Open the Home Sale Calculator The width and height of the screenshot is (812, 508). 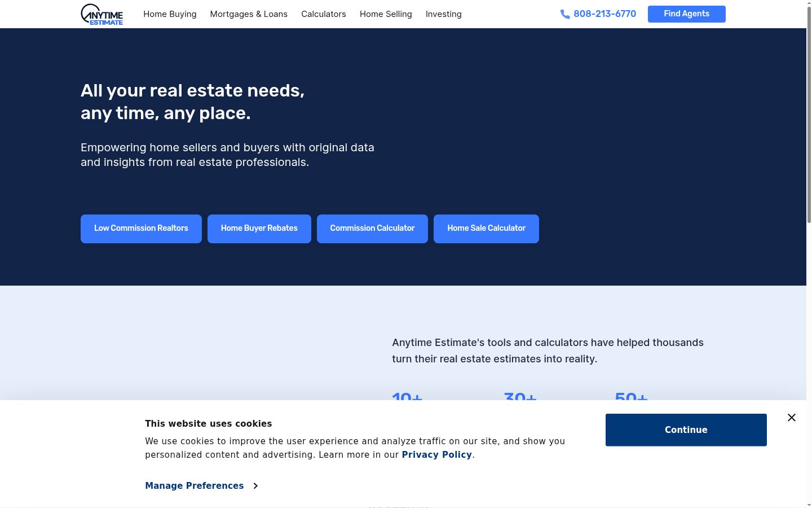[x=486, y=229]
